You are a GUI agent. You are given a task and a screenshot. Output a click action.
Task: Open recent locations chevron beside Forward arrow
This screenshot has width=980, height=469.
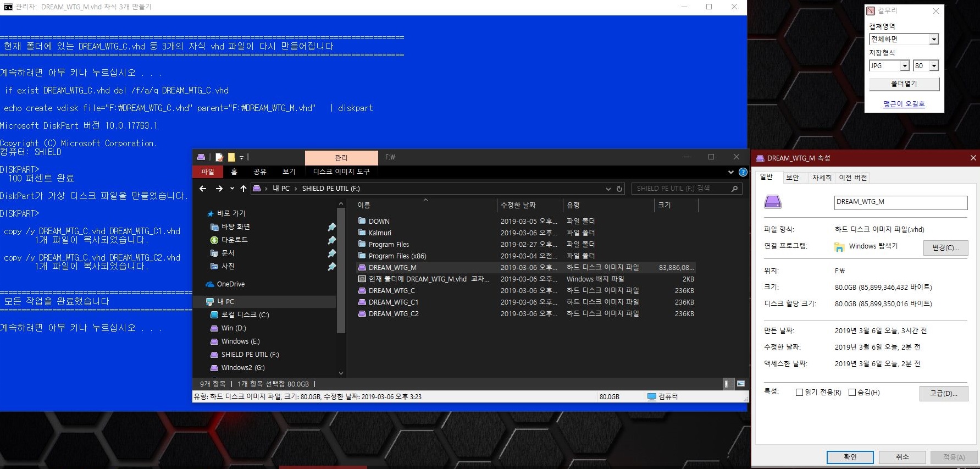click(232, 189)
